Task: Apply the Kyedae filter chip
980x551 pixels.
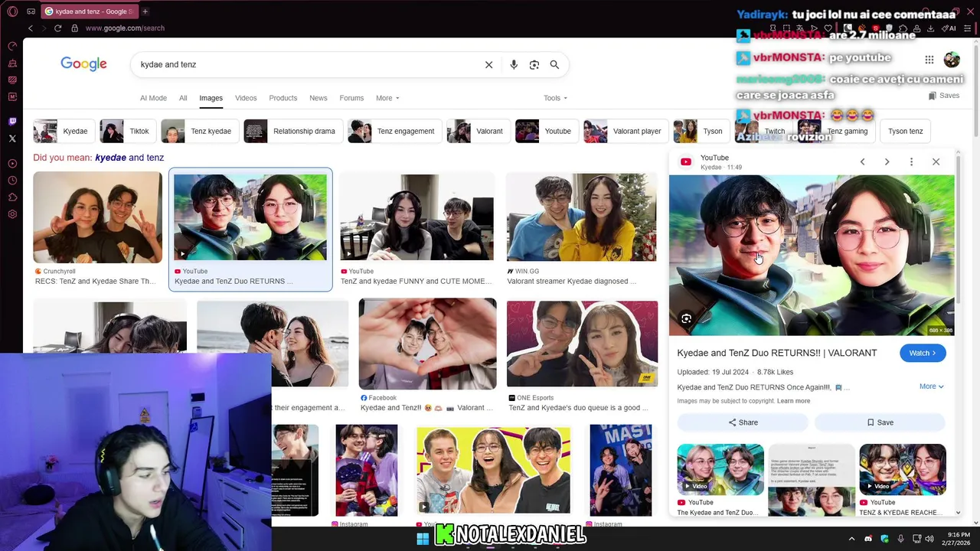Action: tap(64, 131)
